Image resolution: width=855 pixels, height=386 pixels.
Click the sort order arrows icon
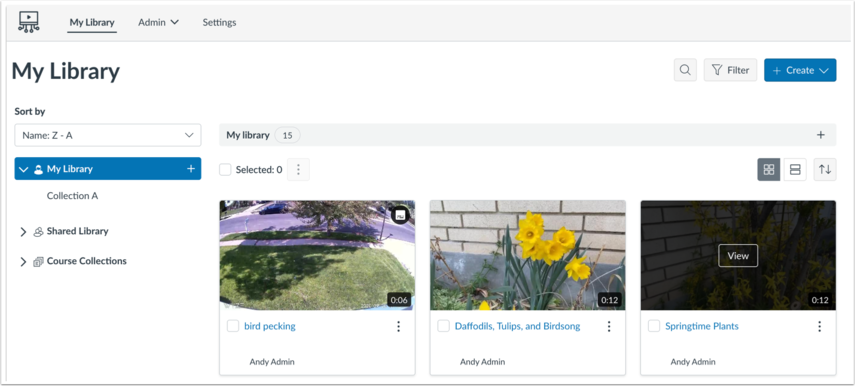pos(825,170)
